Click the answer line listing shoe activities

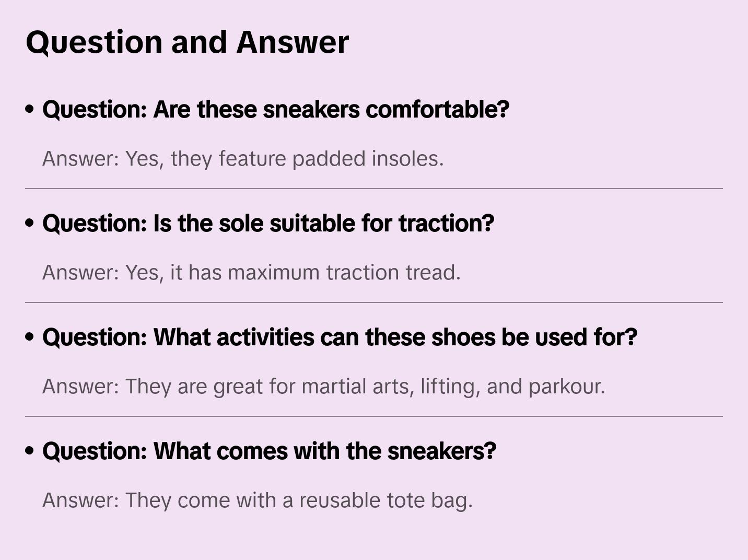(323, 387)
